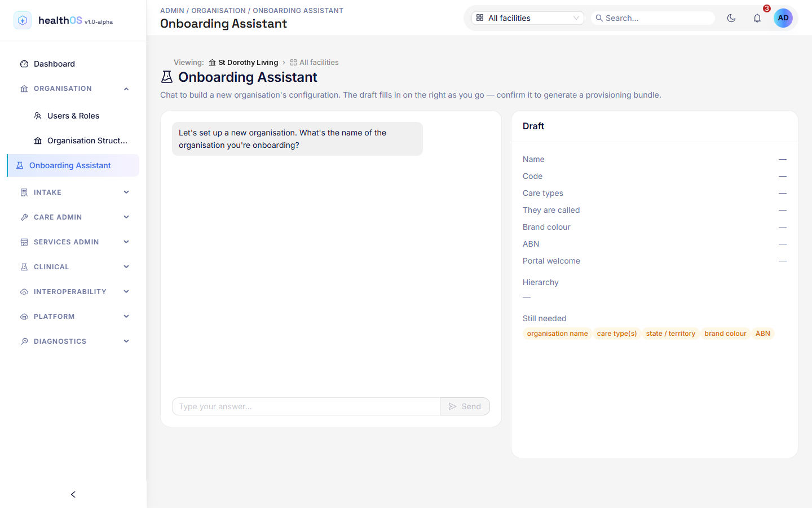This screenshot has width=812, height=508.
Task: Click the Diagnostics section icon
Action: tap(24, 341)
